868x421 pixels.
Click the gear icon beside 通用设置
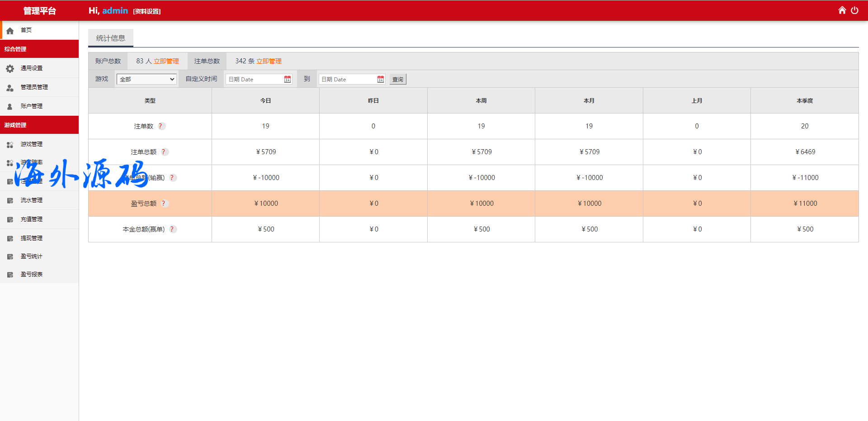[10, 68]
